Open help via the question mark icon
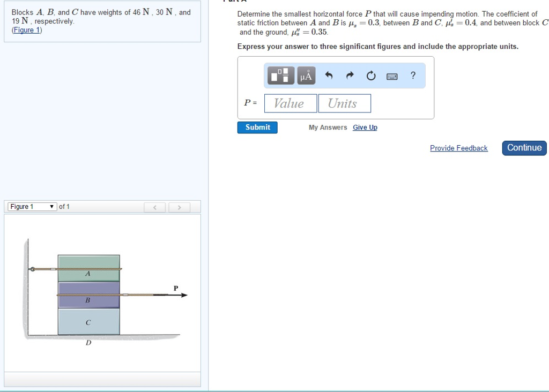This screenshot has width=549, height=392. pyautogui.click(x=413, y=76)
